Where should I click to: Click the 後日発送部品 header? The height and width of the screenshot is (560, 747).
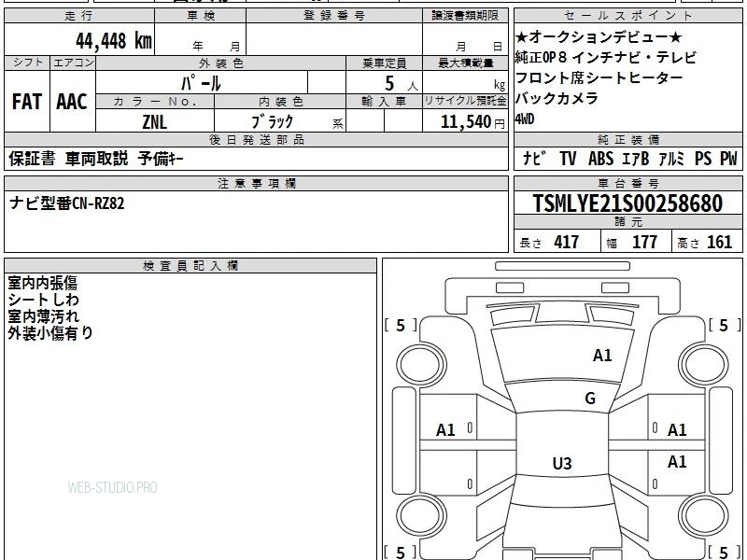pos(256,139)
